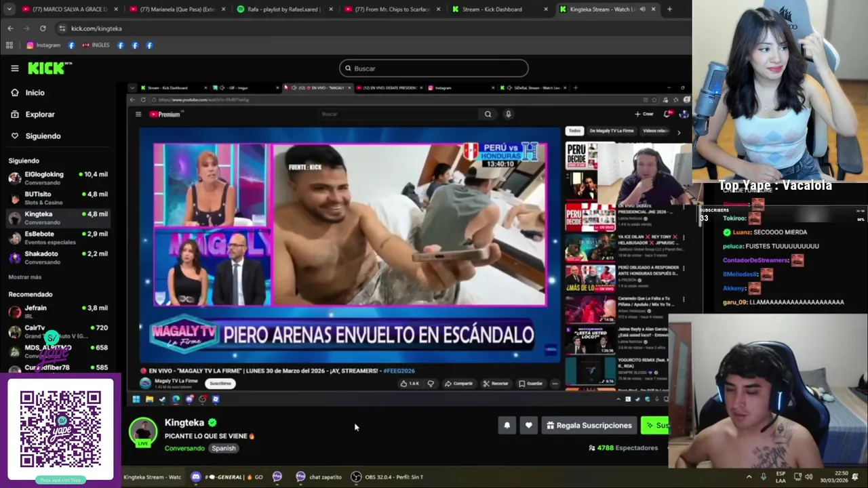Select De Magaly TV La Firme chip
Screen dimensions: 868x488
tap(612, 131)
